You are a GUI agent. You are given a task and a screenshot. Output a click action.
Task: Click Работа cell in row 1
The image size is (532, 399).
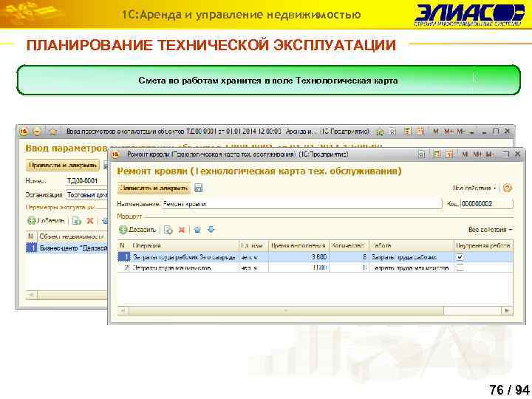coord(412,257)
